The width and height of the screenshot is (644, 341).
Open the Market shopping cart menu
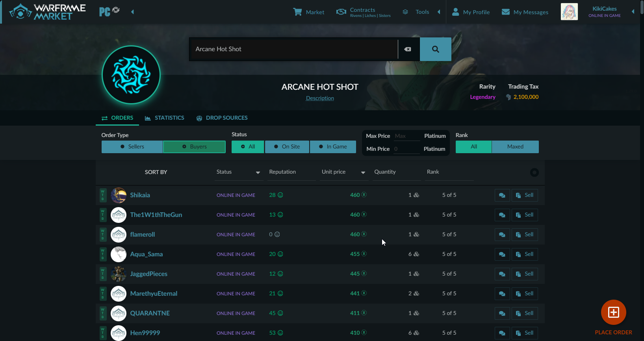coord(309,12)
